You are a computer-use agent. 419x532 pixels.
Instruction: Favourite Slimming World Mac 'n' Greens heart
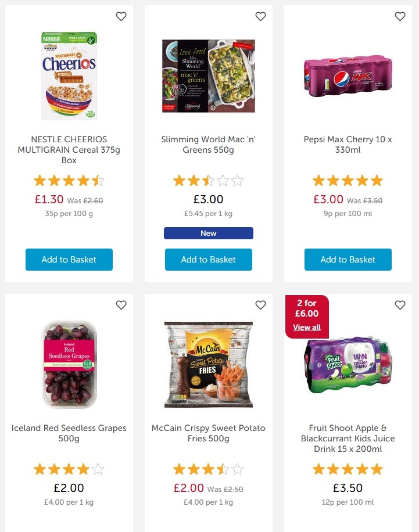point(260,16)
